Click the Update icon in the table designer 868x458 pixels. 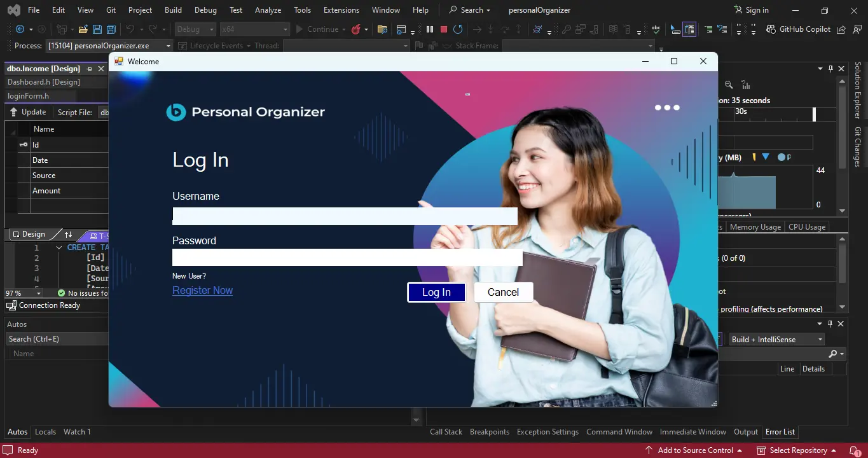tap(15, 111)
